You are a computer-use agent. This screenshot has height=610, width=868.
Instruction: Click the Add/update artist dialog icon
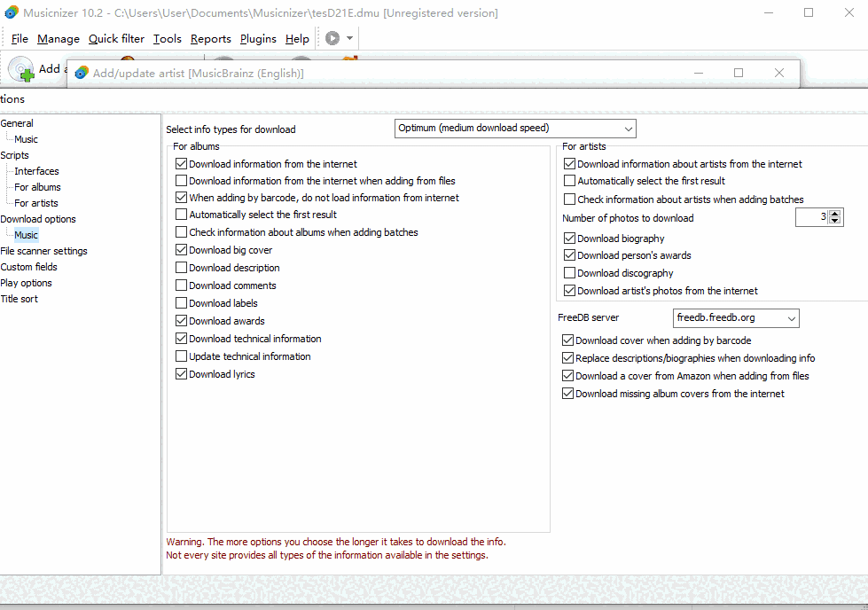[82, 73]
